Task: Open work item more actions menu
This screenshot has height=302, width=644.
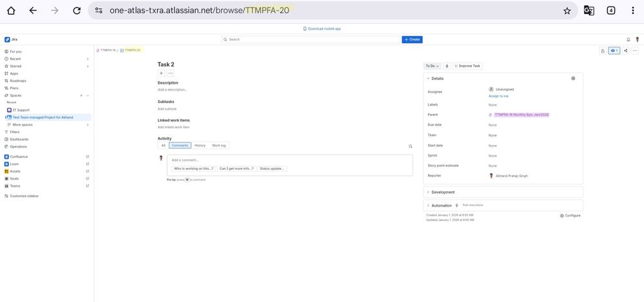Action: click(x=635, y=51)
